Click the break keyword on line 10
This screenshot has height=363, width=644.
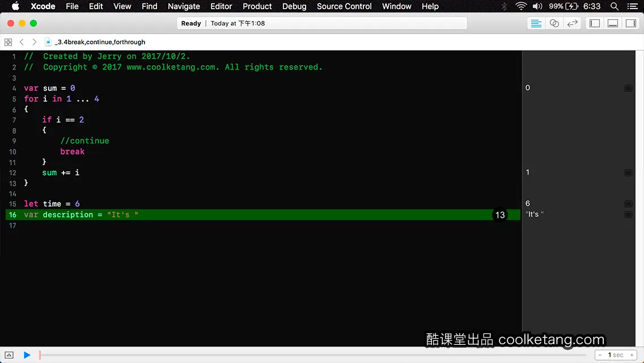(73, 151)
